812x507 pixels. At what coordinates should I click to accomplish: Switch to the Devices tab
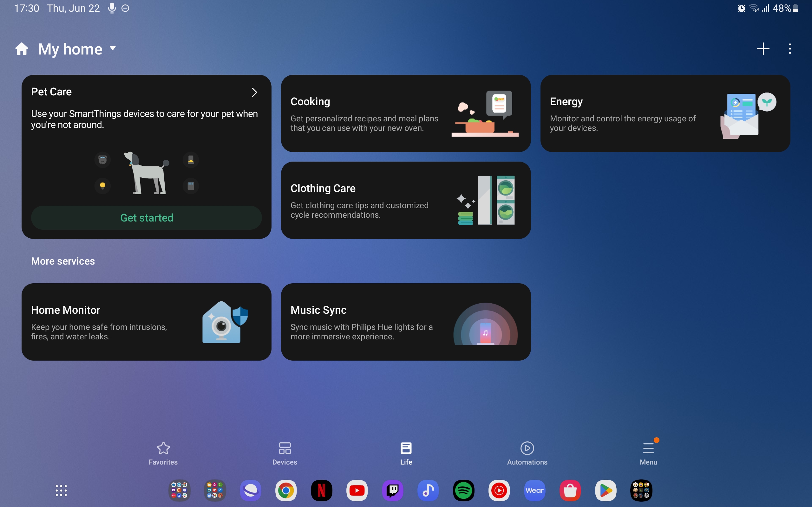[x=285, y=453]
